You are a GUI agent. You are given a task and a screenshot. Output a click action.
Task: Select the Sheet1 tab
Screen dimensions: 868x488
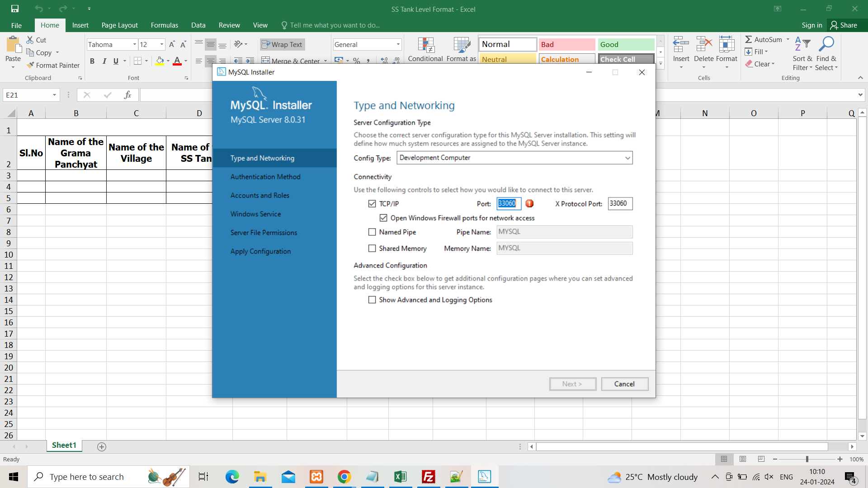64,446
